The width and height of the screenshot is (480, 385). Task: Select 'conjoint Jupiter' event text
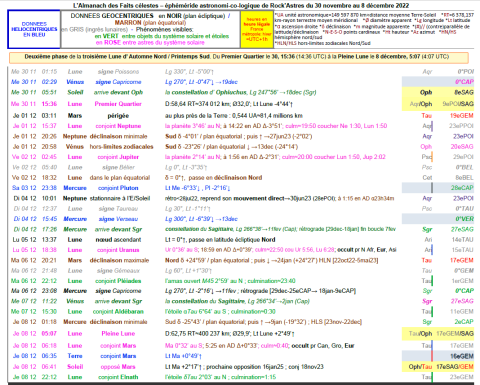tap(118, 157)
